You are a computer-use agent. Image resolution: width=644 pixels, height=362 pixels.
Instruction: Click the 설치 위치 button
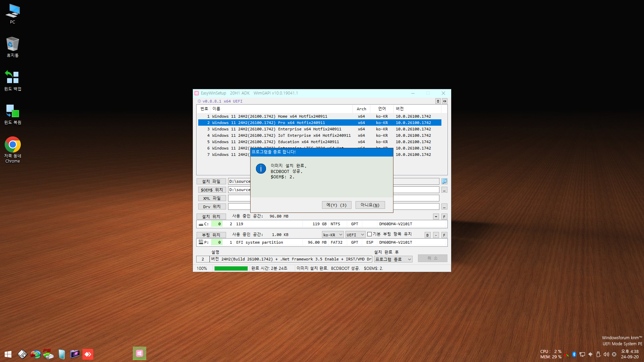coord(211,217)
